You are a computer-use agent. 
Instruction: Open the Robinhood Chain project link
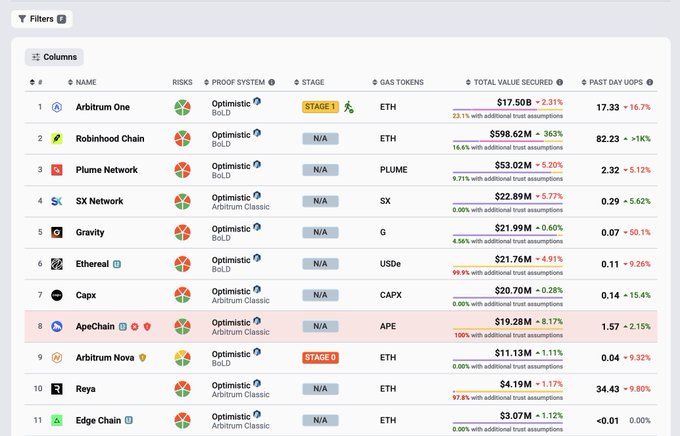point(110,138)
